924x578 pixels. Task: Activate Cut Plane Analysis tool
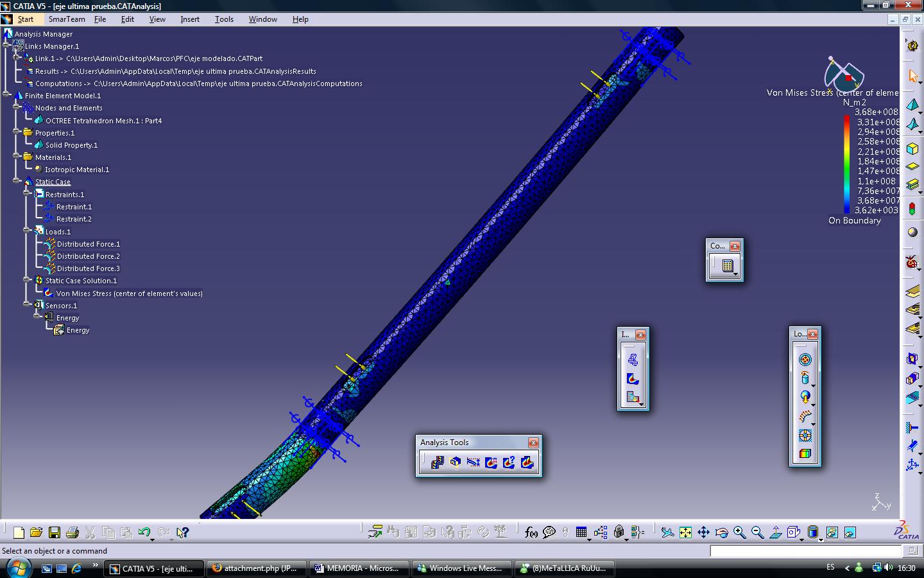click(x=456, y=462)
